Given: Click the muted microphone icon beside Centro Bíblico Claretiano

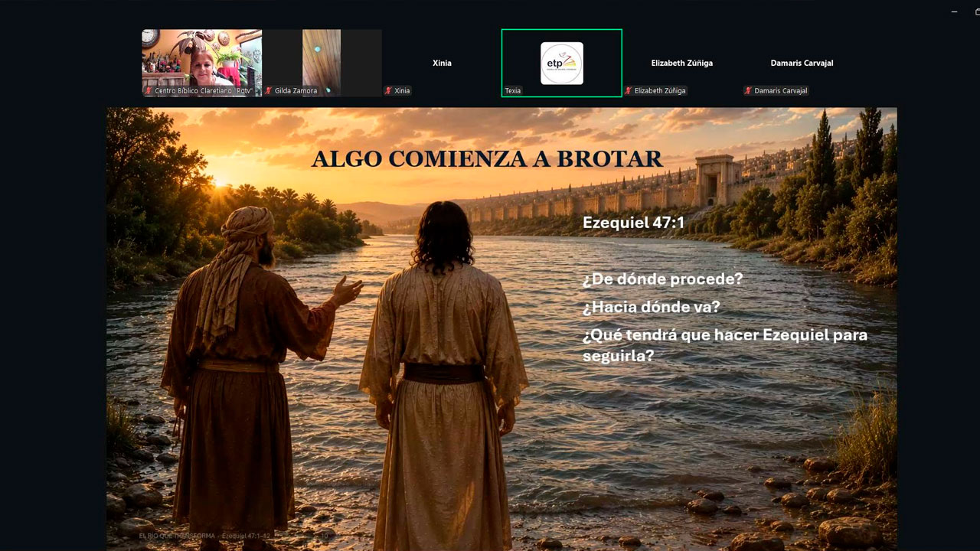Looking at the screenshot, I should 149,91.
